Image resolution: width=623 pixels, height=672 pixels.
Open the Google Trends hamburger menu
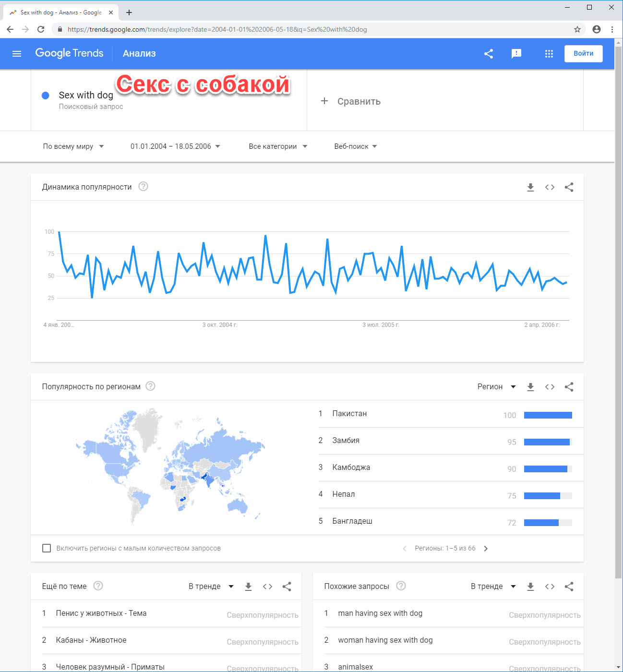click(17, 54)
